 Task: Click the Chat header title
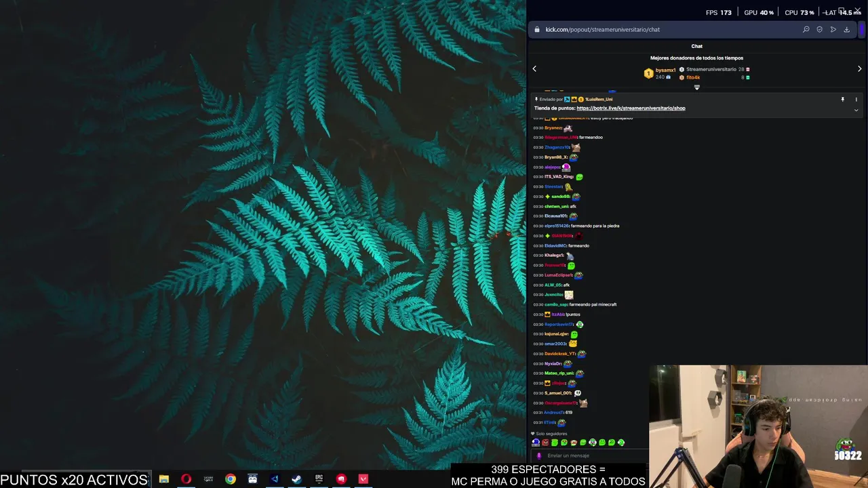point(696,46)
